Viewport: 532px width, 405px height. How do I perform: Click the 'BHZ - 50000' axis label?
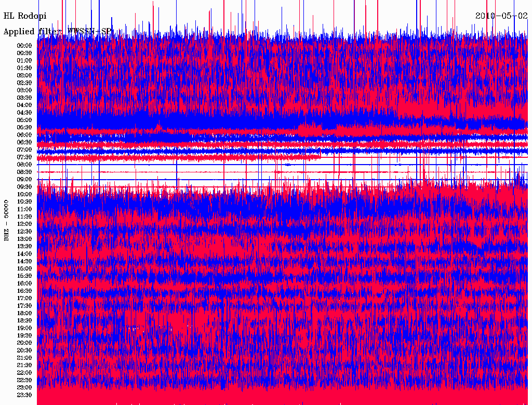[x=6, y=221]
